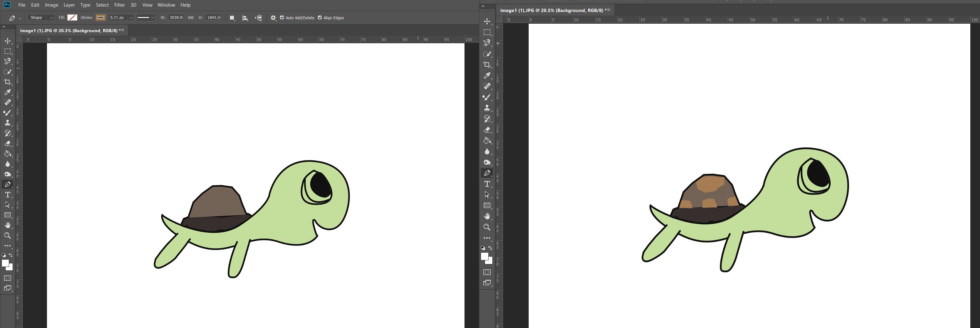Choose the Zoom tool in left window
Screen dimensions: 980x328
click(x=8, y=236)
